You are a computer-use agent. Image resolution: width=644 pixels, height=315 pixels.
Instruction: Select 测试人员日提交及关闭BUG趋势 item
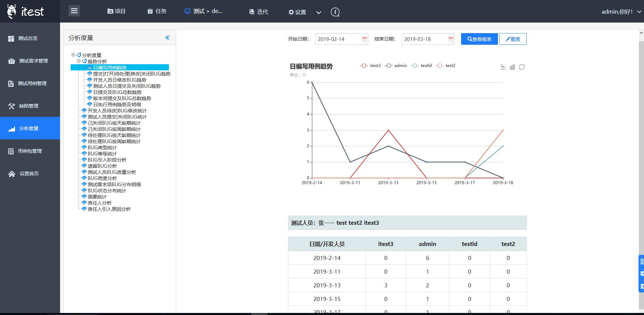(x=127, y=86)
